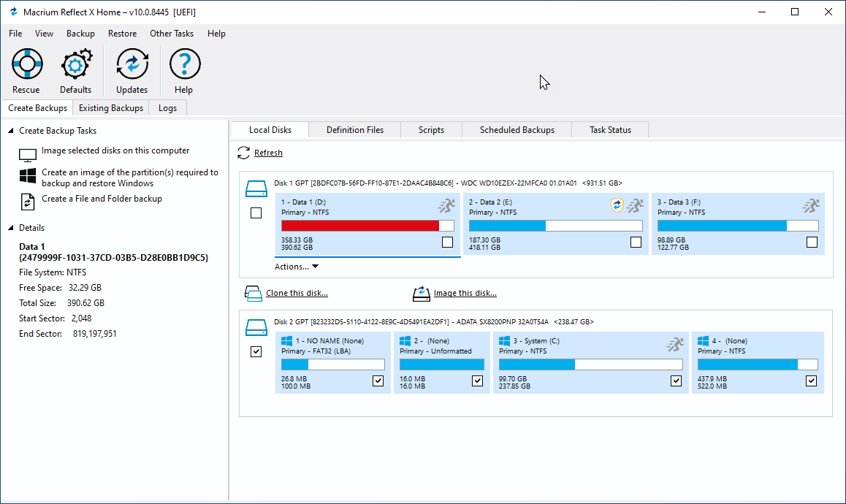Click the running-man icon on Data 1 (D:)
This screenshot has height=504, width=846.
click(x=446, y=205)
